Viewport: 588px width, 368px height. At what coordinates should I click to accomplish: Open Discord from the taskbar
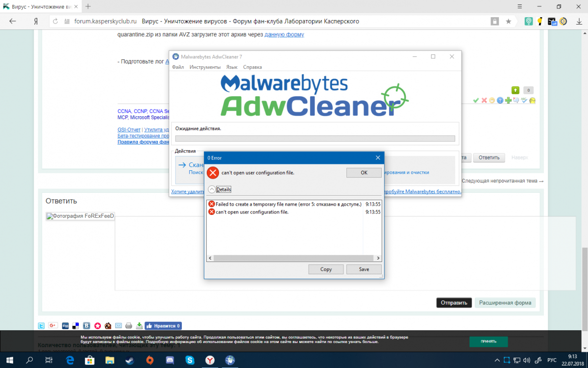(x=170, y=360)
